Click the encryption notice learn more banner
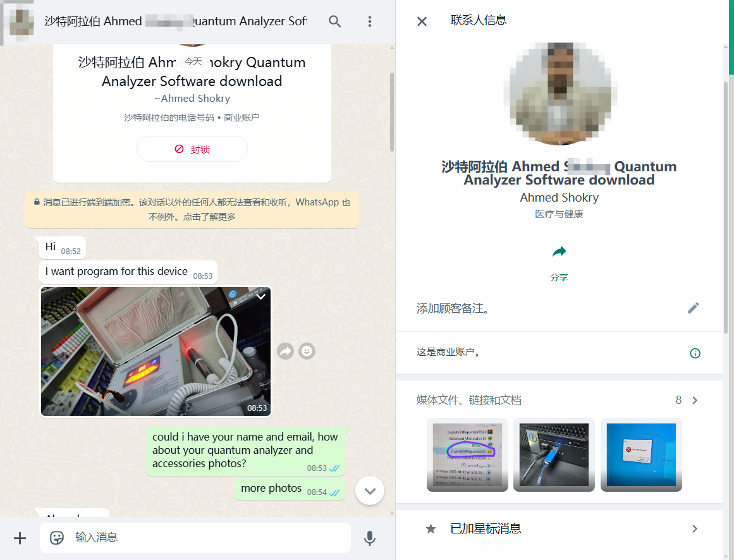This screenshot has width=734, height=560. coord(192,210)
